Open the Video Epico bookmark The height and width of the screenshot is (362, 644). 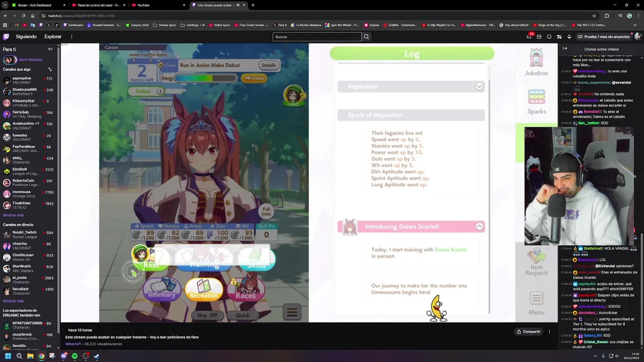click(219, 25)
